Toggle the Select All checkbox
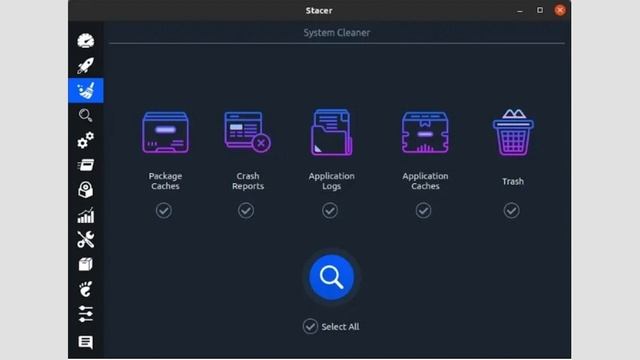 tap(310, 326)
